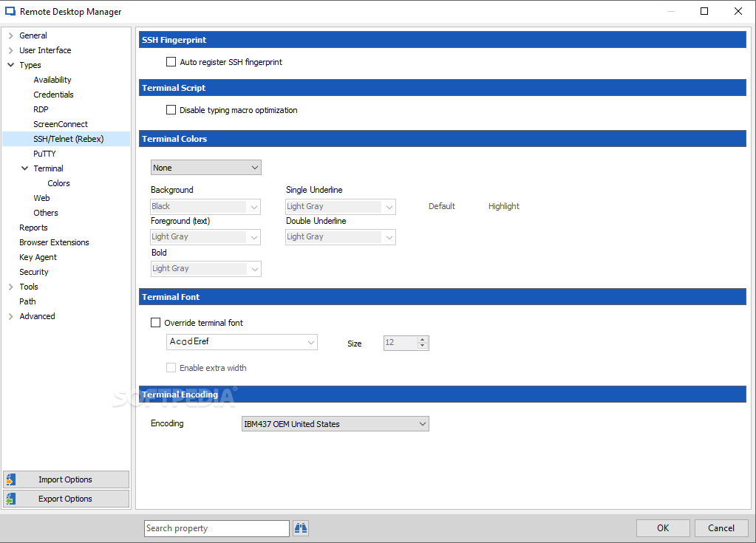Toggle Enable extra width checkbox
This screenshot has height=543, width=756.
pyautogui.click(x=171, y=368)
